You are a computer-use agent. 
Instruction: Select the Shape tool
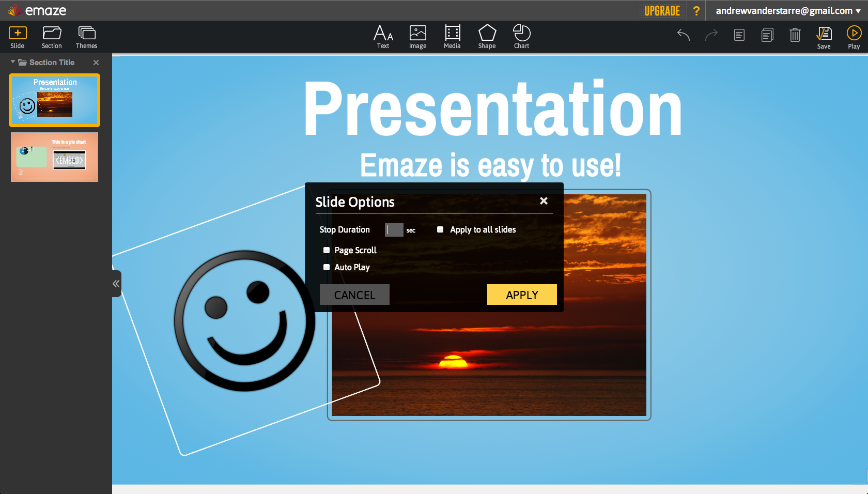487,37
